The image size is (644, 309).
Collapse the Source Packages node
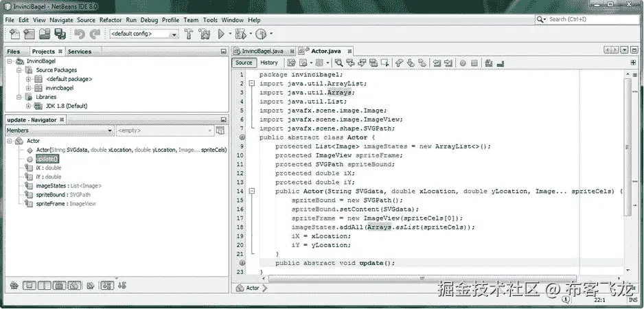coord(19,70)
